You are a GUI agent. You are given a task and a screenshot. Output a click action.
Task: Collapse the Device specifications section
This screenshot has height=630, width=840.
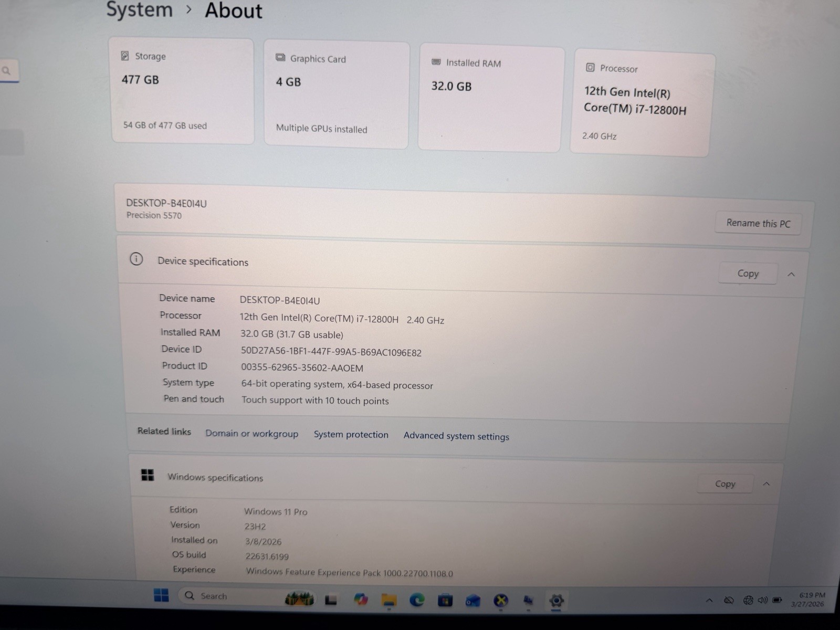[791, 274]
